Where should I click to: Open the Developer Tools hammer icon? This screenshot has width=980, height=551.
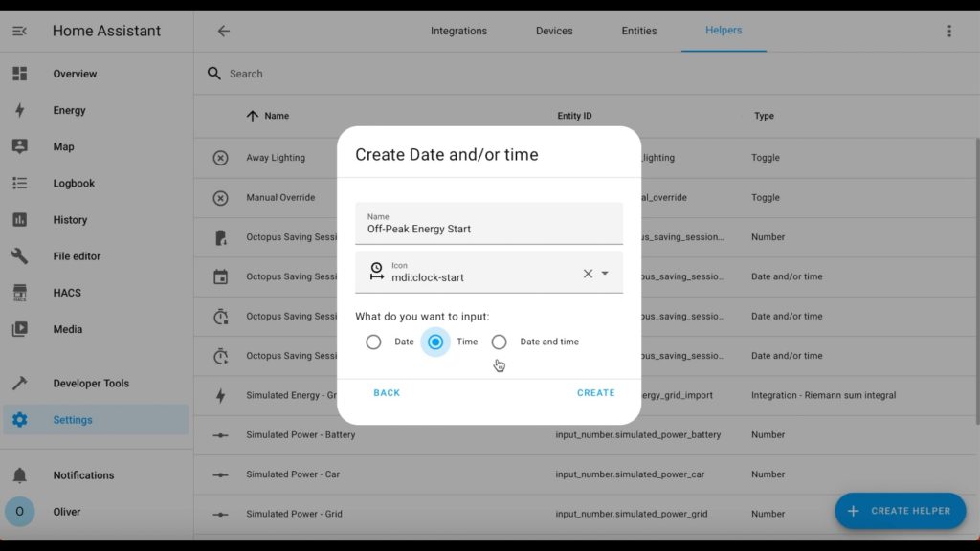[x=19, y=383]
